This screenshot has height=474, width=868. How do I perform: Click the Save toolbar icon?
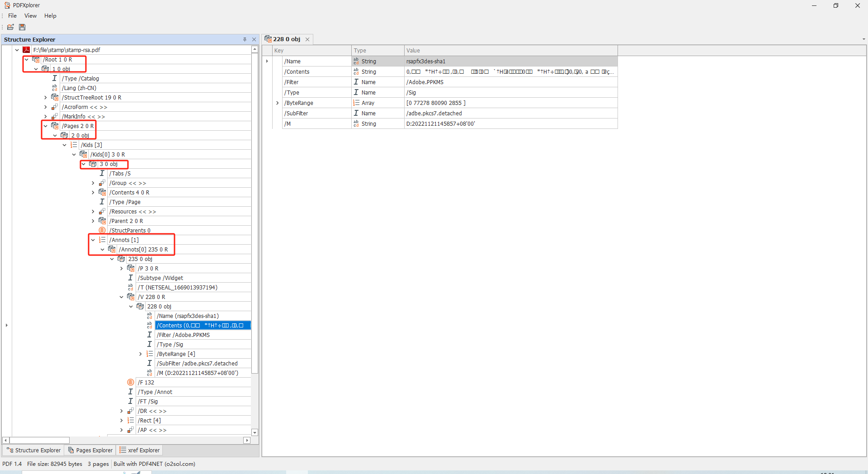[x=22, y=27]
